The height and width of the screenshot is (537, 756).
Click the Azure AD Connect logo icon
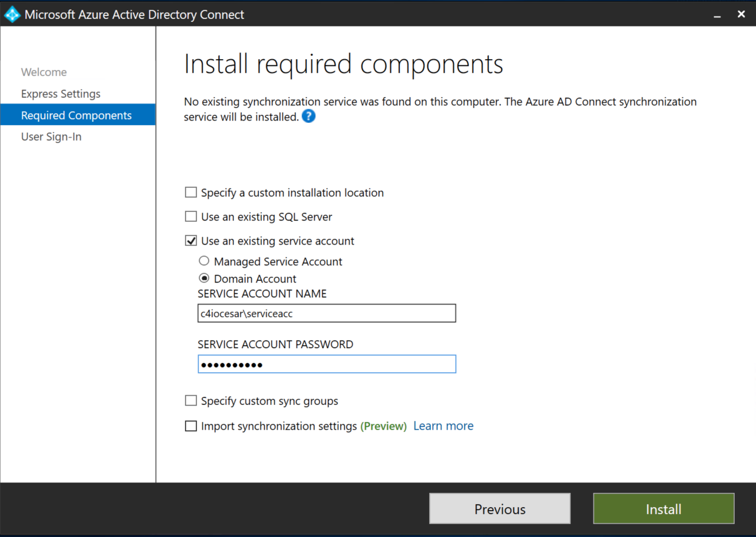[x=12, y=14]
